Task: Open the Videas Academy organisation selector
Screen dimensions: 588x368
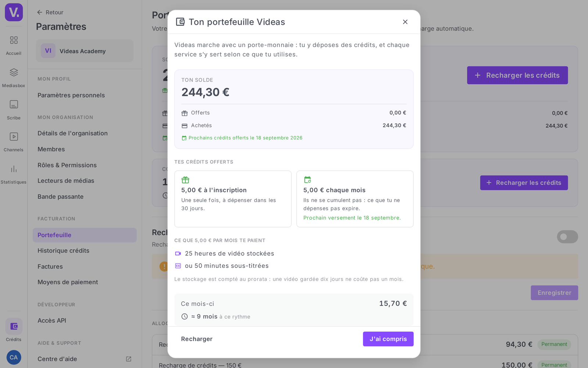Action: [85, 51]
